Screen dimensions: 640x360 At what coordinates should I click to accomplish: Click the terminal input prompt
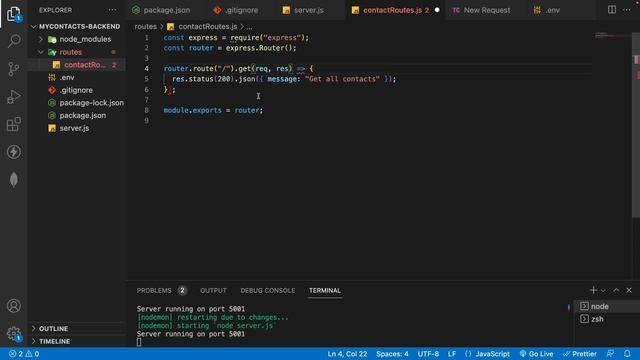pos(139,342)
